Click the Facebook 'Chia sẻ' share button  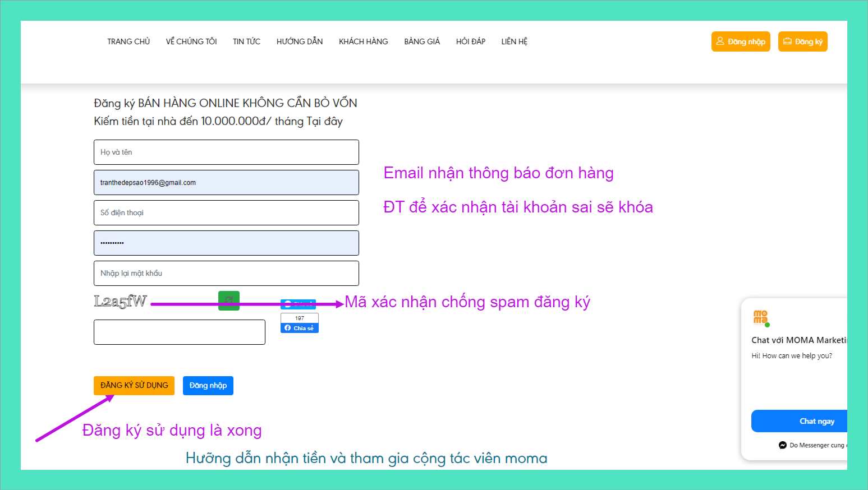300,328
